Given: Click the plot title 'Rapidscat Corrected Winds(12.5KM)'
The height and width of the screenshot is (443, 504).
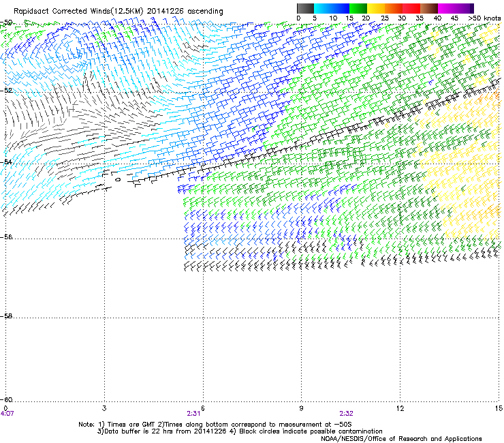Looking at the screenshot, I should coord(78,12).
